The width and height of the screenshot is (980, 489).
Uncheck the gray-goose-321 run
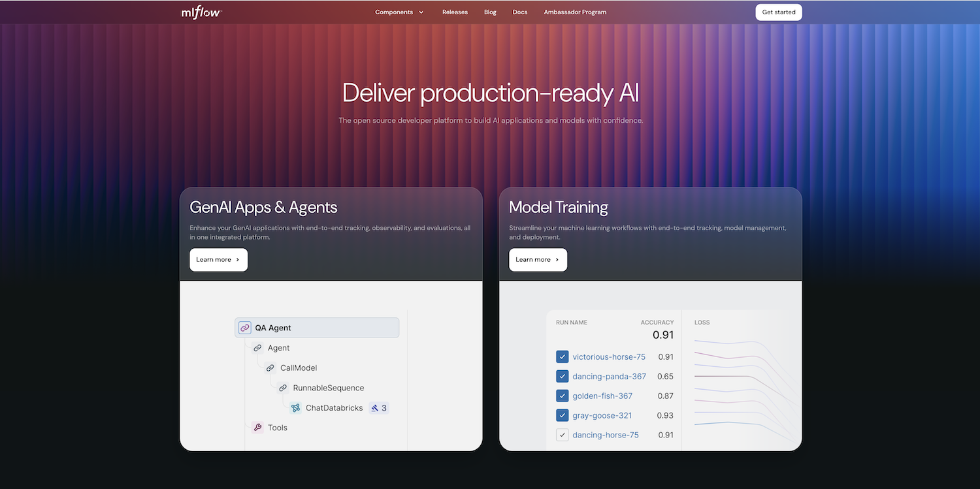pyautogui.click(x=562, y=415)
